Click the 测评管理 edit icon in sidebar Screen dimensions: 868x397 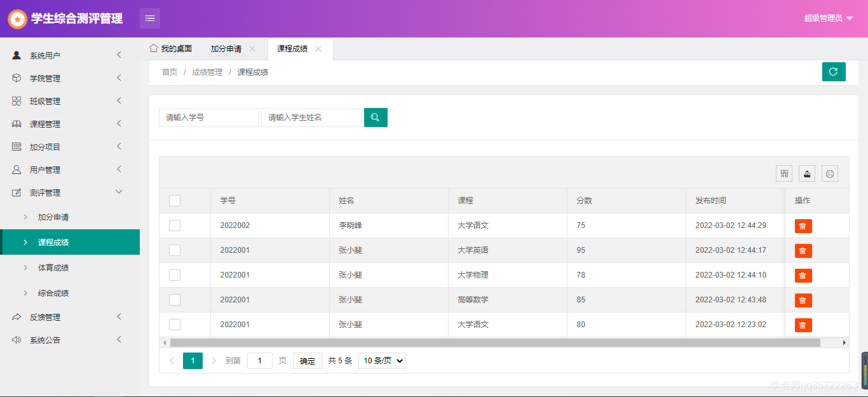(x=17, y=192)
